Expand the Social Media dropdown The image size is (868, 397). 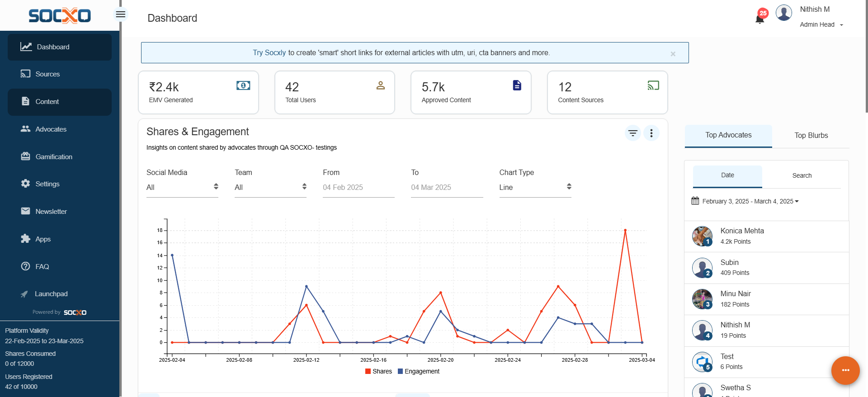click(182, 187)
